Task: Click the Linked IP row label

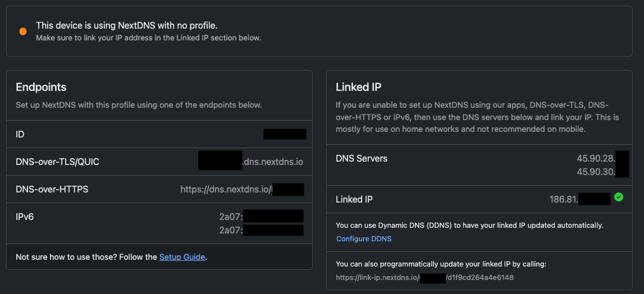Action: [354, 200]
